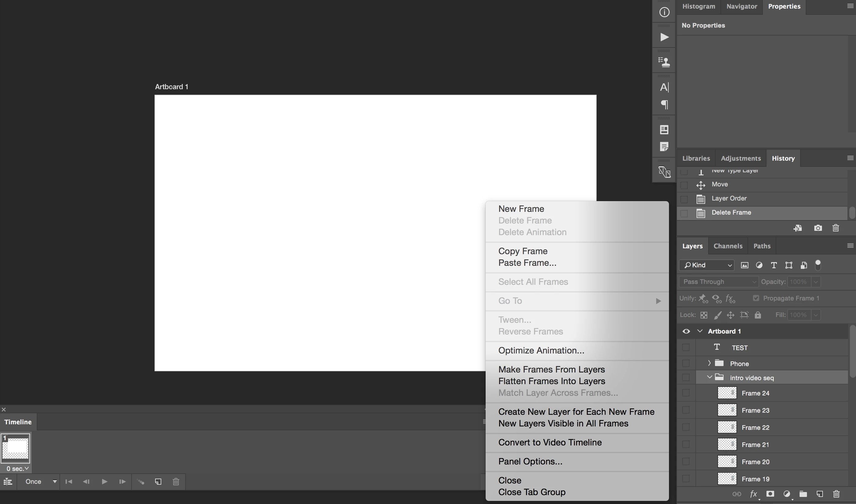The height and width of the screenshot is (504, 856).
Task: Collapse the intro video seq group
Action: tap(709, 377)
